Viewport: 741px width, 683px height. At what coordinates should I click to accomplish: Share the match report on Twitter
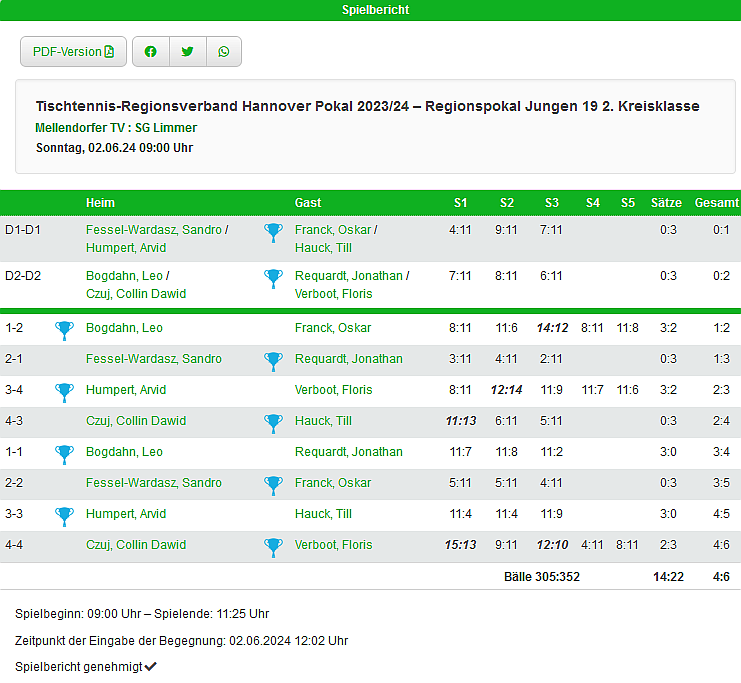pyautogui.click(x=187, y=52)
